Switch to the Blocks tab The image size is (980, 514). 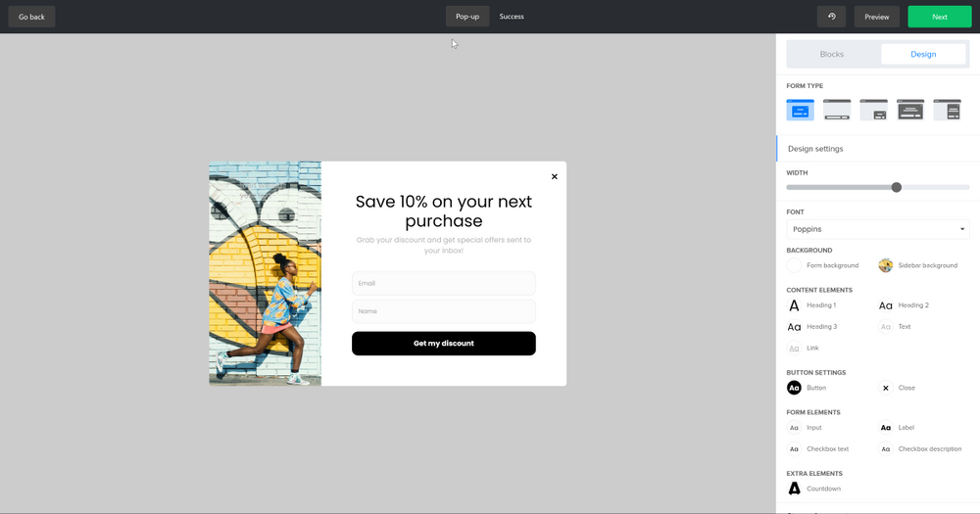tap(831, 55)
